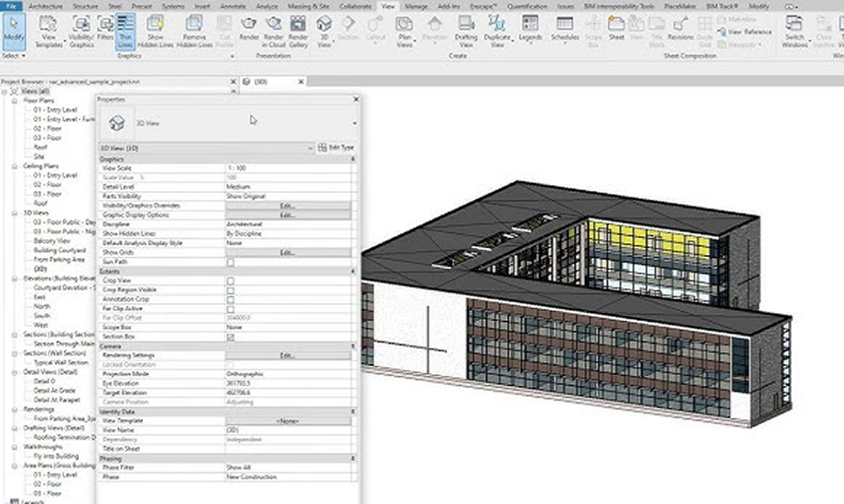The width and height of the screenshot is (844, 504).
Task: Select the East elevation in browser
Action: (x=39, y=297)
